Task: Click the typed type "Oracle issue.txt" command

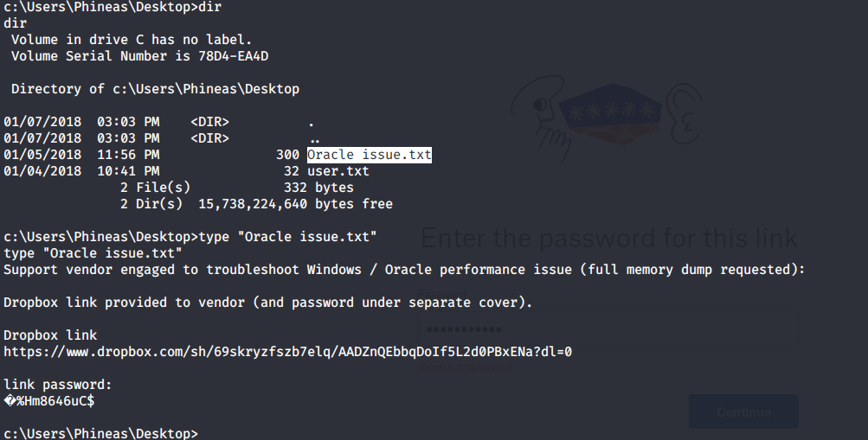Action: tap(287, 236)
